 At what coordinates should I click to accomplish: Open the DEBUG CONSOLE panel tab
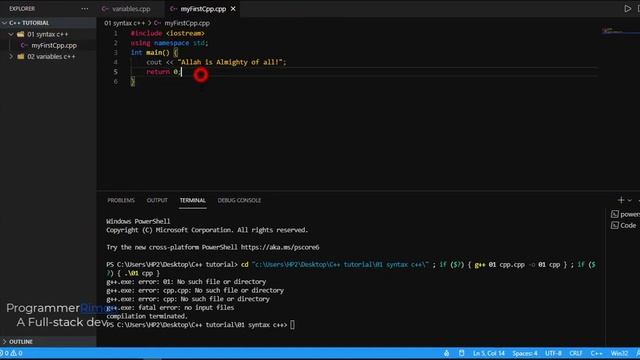pos(239,200)
